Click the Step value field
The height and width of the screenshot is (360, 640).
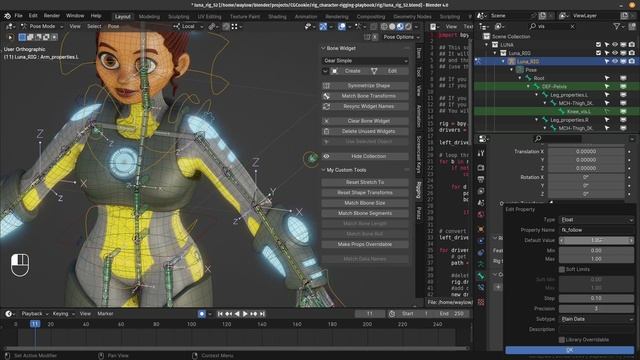coord(596,298)
